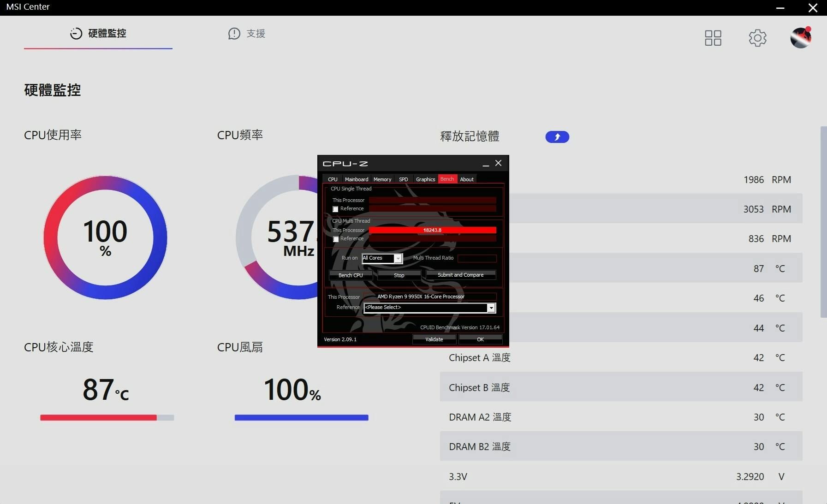Image resolution: width=827 pixels, height=504 pixels.
Task: Click the 硬體監控 page heading
Action: click(x=52, y=90)
